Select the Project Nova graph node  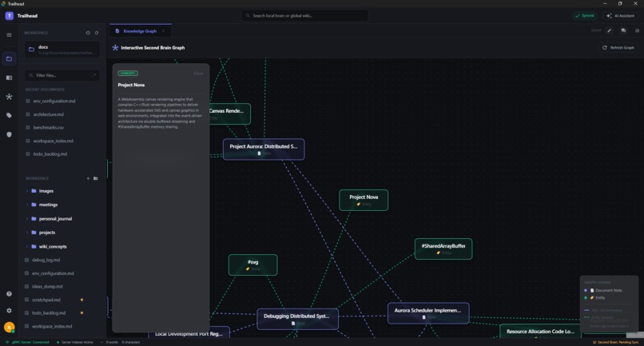point(364,200)
